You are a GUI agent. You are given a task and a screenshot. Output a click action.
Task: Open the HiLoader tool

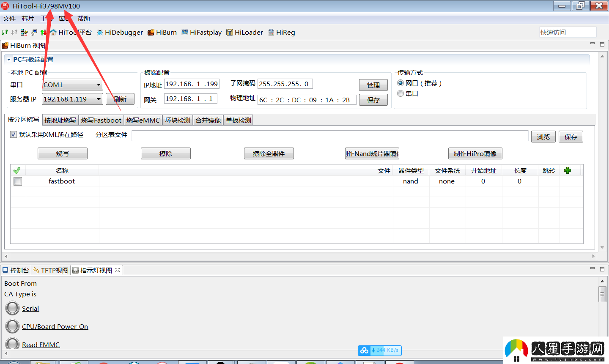244,32
